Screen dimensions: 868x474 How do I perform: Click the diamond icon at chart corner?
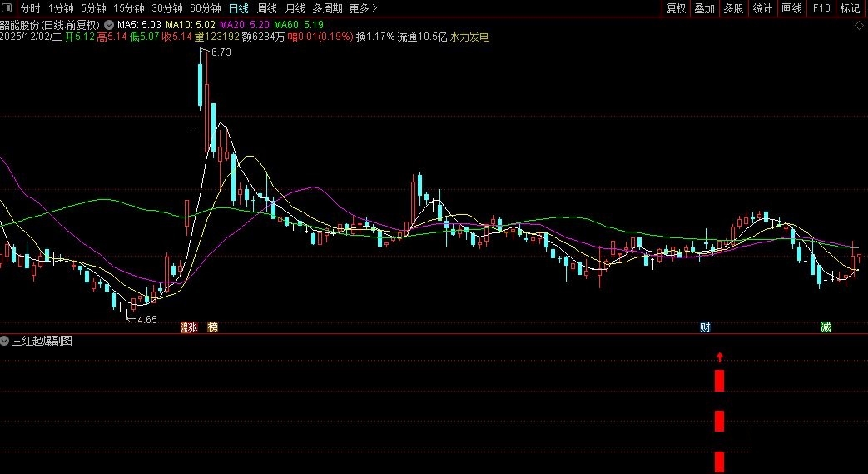[x=859, y=26]
